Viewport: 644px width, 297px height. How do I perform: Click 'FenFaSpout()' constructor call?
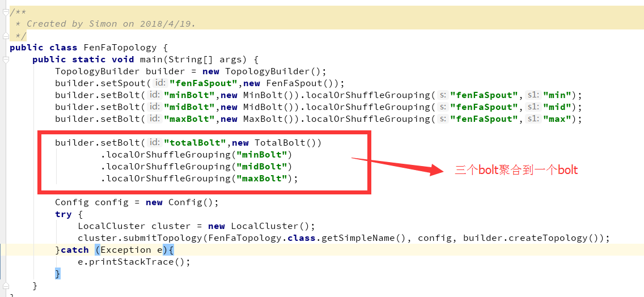click(x=302, y=83)
